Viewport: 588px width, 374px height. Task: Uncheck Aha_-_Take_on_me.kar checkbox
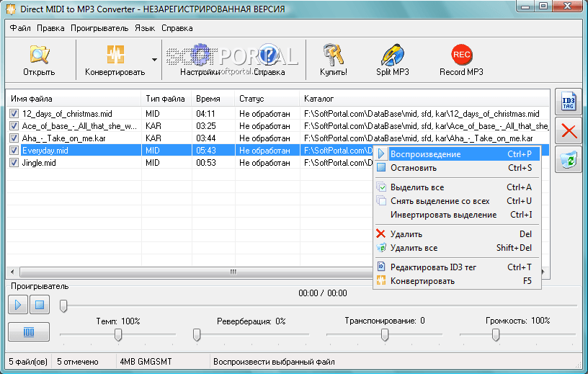point(14,138)
